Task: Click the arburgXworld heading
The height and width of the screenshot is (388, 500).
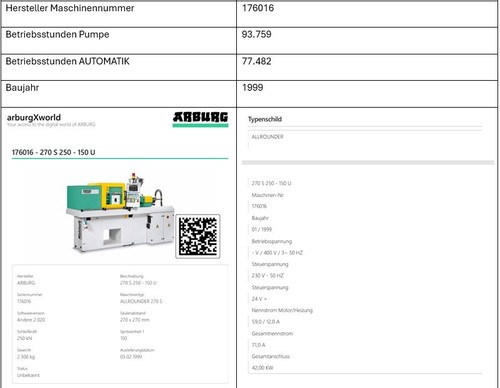Action: 34,117
